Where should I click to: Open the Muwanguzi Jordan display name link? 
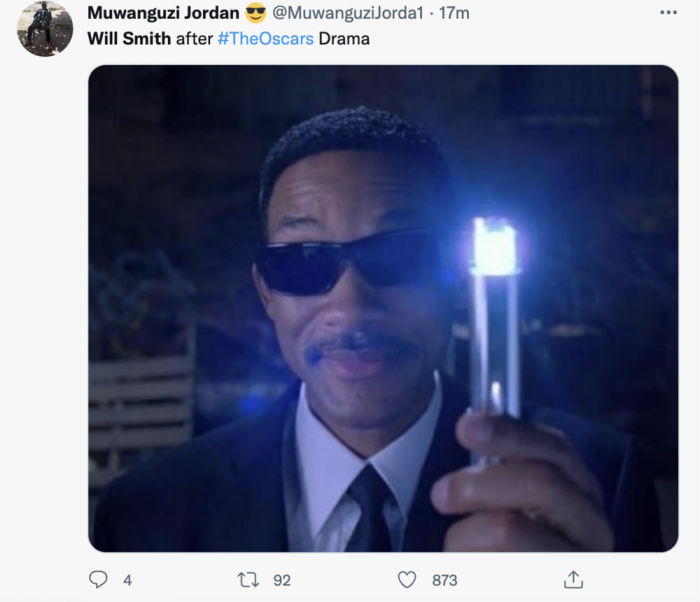[x=160, y=13]
